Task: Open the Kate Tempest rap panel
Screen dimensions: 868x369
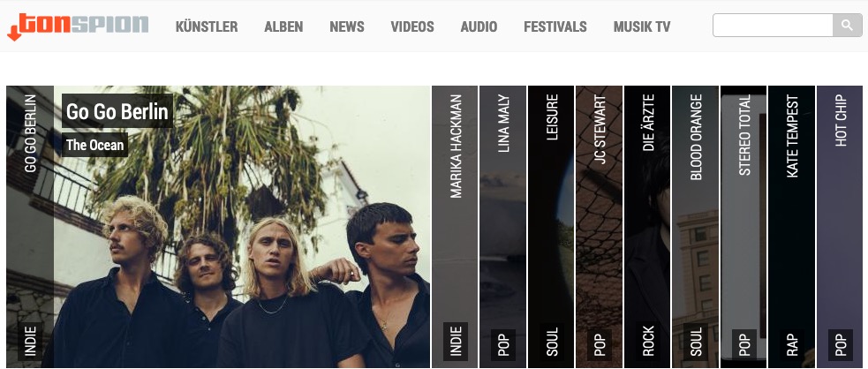Action: point(791,227)
